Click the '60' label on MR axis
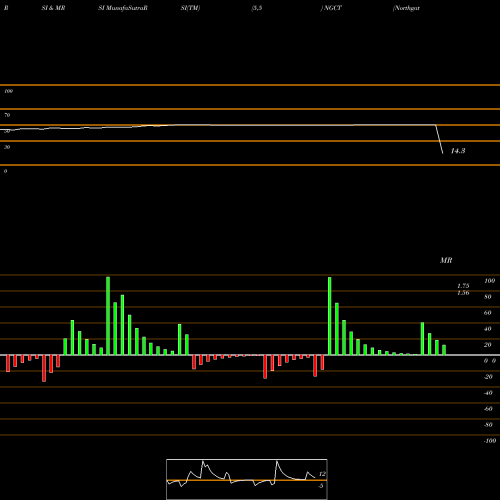 tap(488, 313)
